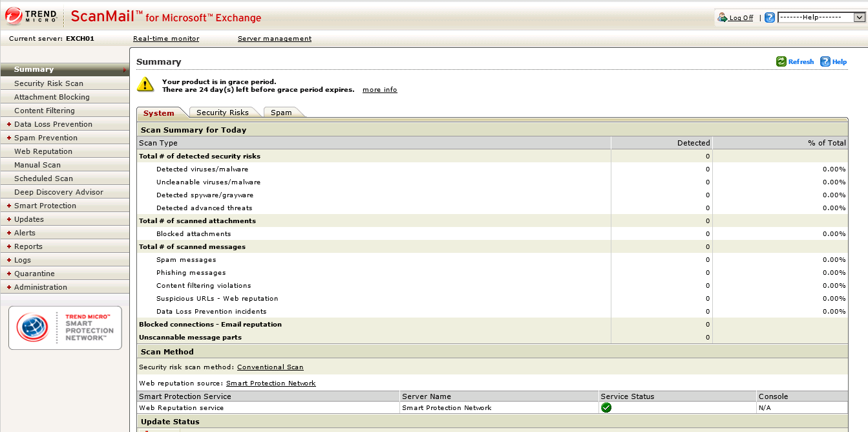This screenshot has width=868, height=432.
Task: Expand the Quarantine menu
Action: point(8,274)
